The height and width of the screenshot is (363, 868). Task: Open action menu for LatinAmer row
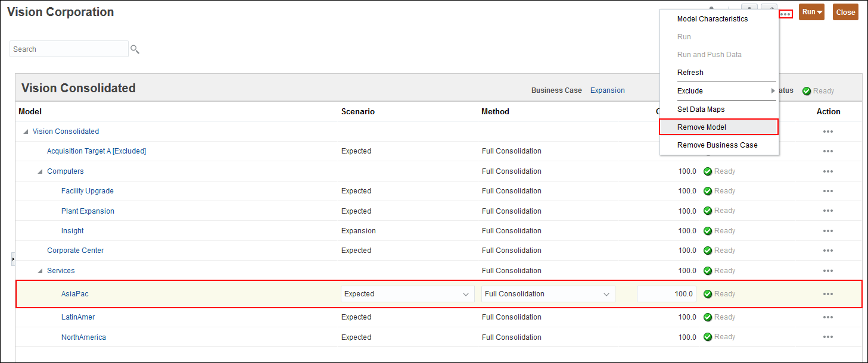pyautogui.click(x=827, y=317)
